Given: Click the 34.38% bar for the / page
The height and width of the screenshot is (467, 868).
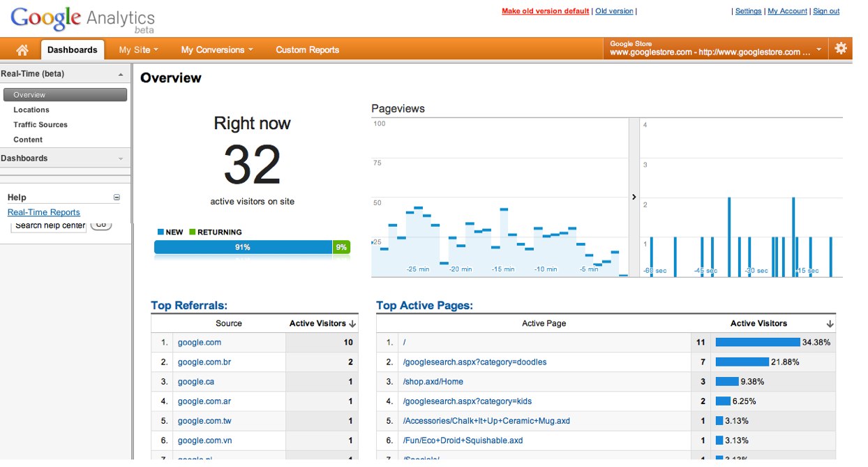Looking at the screenshot, I should [x=758, y=342].
